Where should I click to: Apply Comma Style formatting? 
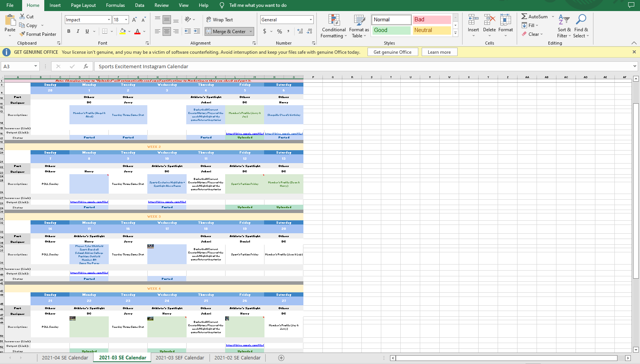pos(289,31)
